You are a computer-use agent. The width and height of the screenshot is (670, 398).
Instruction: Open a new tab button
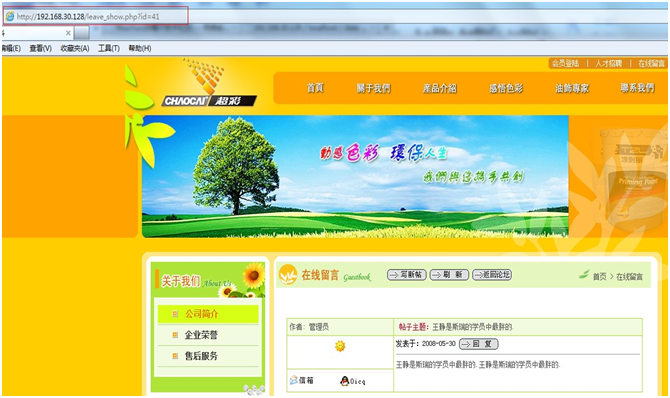pyautogui.click(x=82, y=32)
